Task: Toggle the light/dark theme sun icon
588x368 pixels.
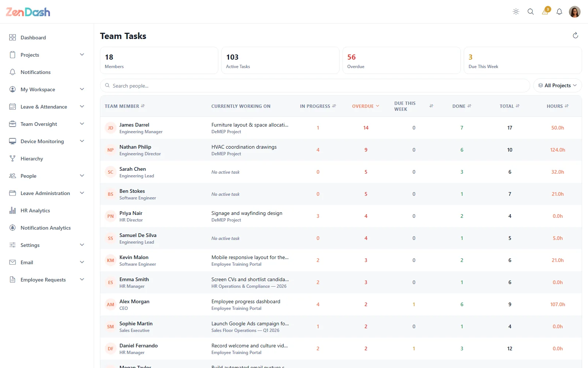Action: pyautogui.click(x=516, y=12)
